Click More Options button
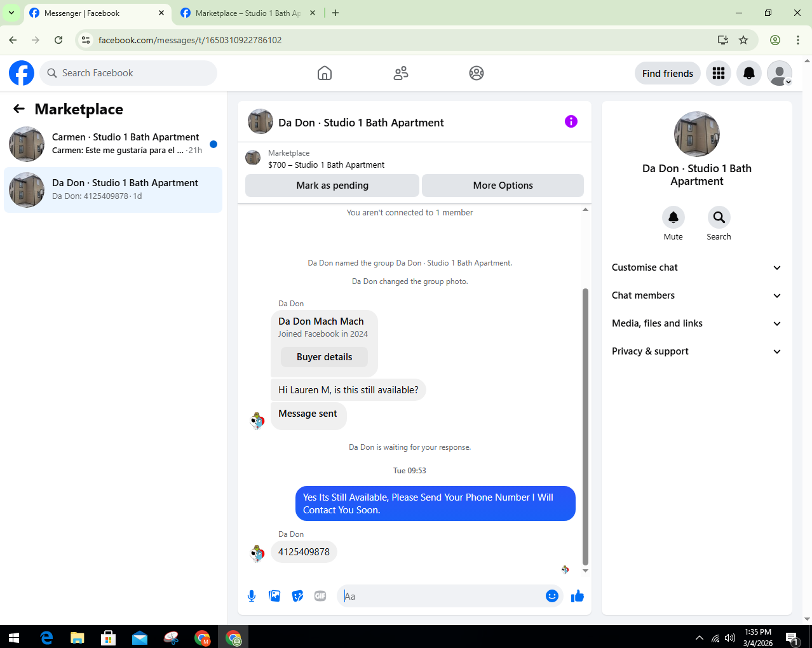Screen dimensions: 812x648 503,186
